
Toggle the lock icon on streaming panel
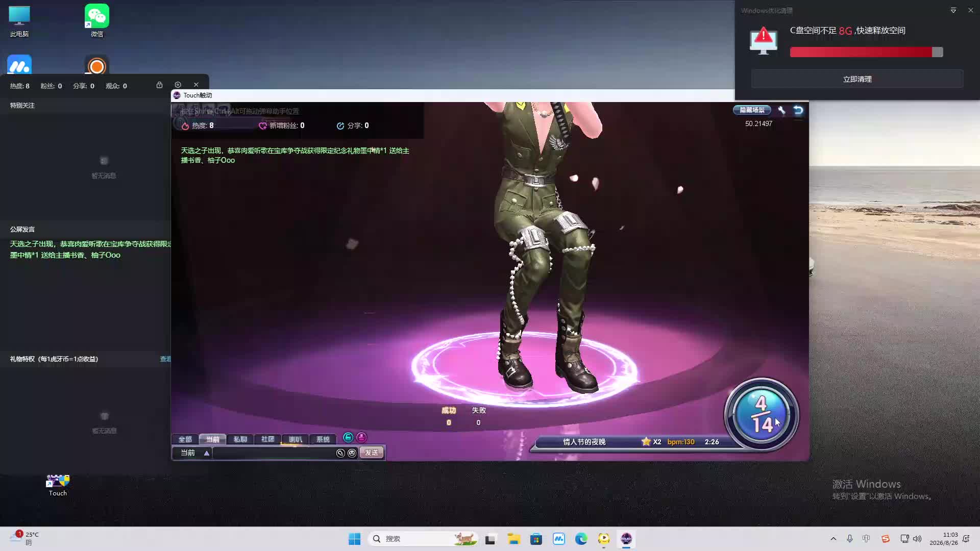(x=159, y=85)
